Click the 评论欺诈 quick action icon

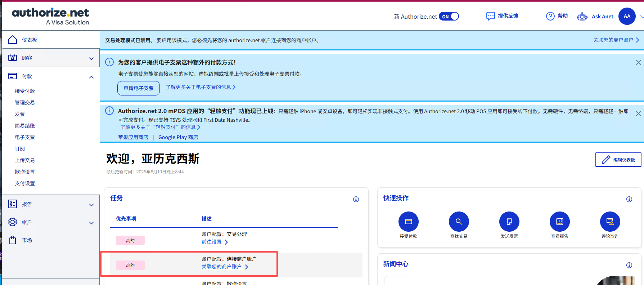pos(610,222)
